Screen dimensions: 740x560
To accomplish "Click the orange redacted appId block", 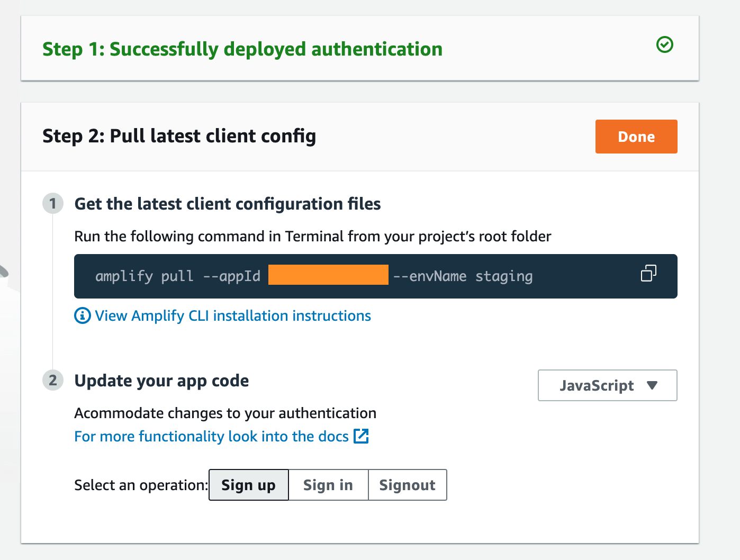I will point(328,275).
